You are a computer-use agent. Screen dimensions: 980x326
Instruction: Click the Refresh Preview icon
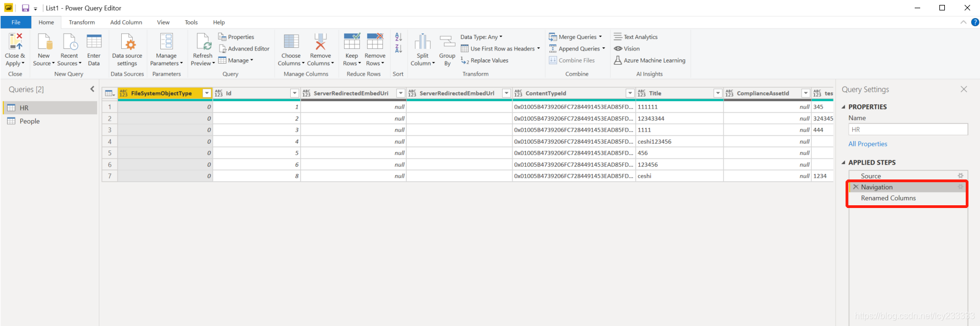click(203, 42)
